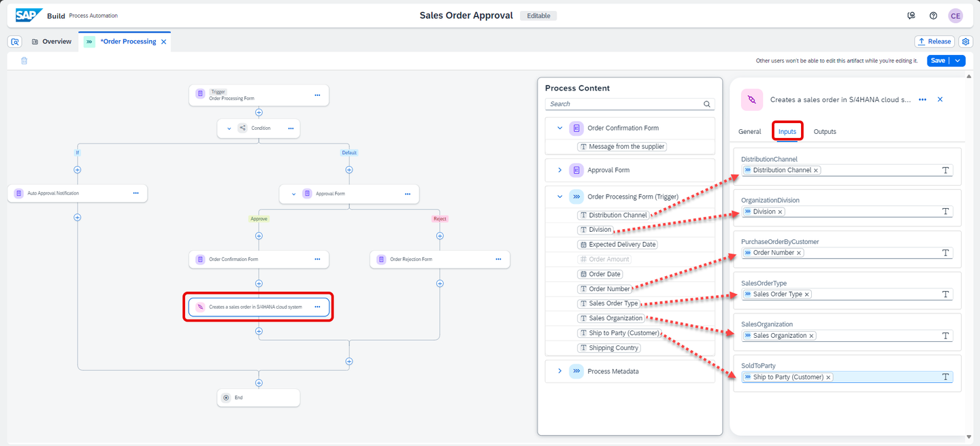Open more options for Creates a sales order step
The image size is (980, 446).
(x=317, y=307)
